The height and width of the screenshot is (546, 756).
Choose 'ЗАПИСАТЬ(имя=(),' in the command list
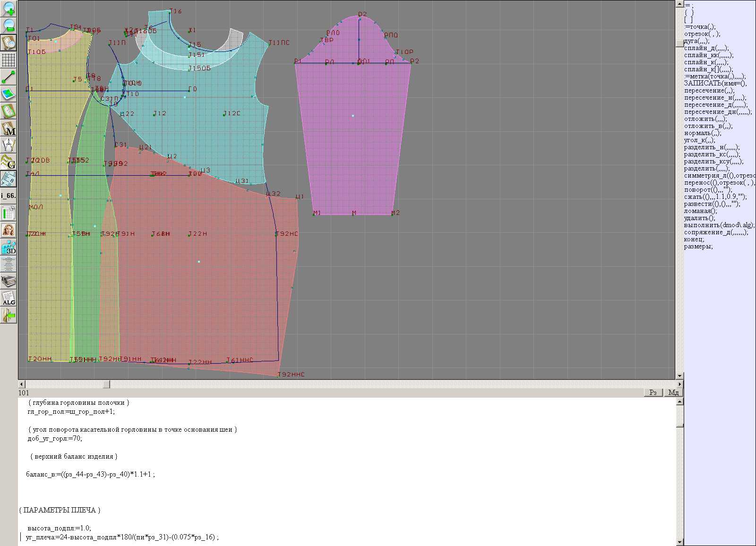(x=715, y=84)
